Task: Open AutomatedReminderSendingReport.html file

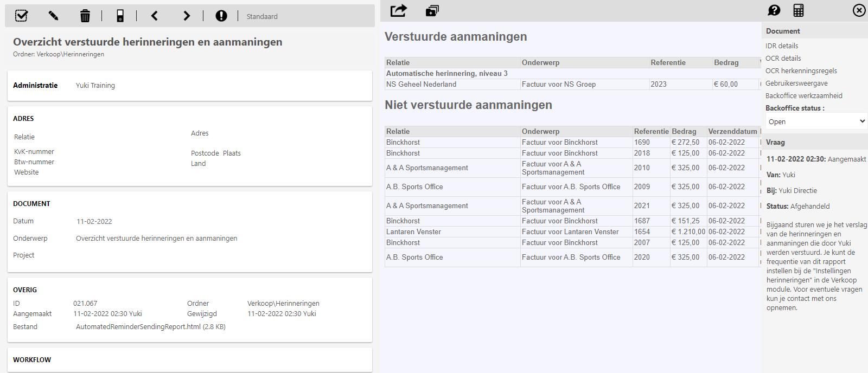Action: (138, 327)
